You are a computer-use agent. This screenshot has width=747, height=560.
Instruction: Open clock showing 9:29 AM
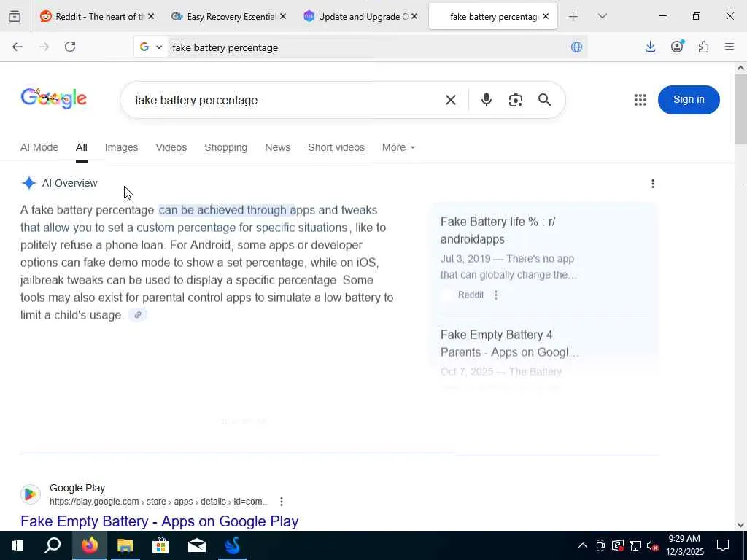tap(686, 545)
